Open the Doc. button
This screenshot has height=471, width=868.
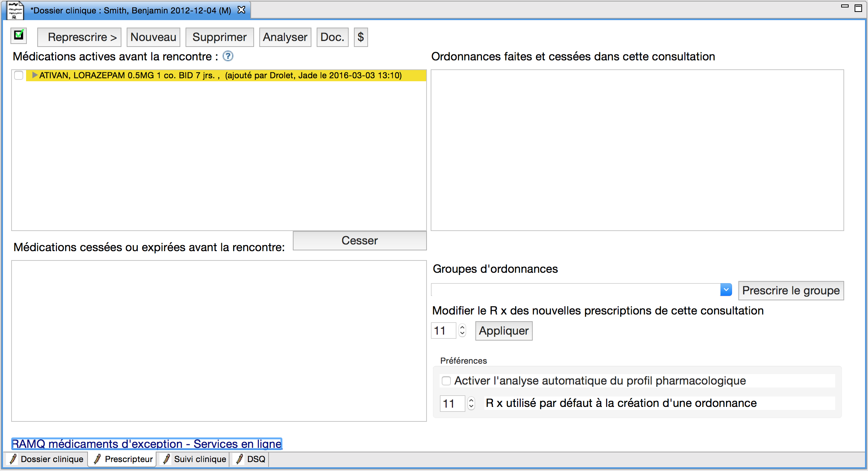tap(333, 37)
